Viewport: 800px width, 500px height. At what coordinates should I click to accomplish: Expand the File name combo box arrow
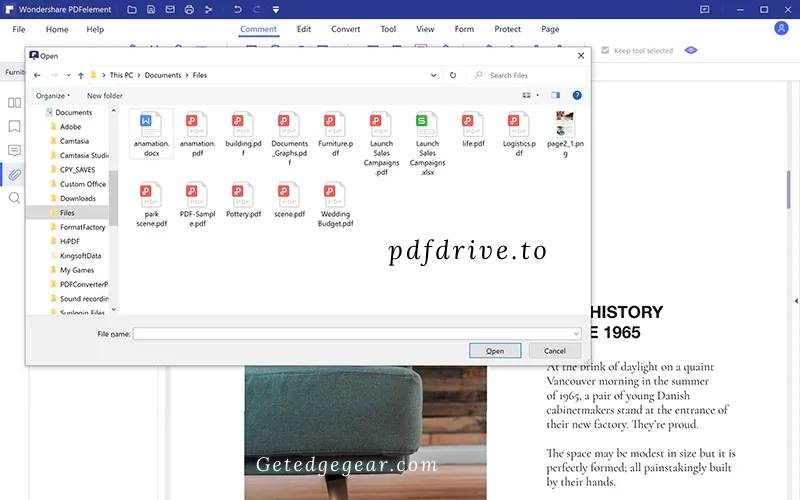coord(577,334)
